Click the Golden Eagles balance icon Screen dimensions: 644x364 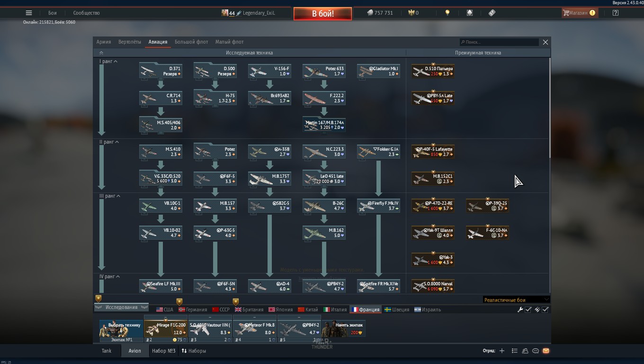[x=411, y=13]
